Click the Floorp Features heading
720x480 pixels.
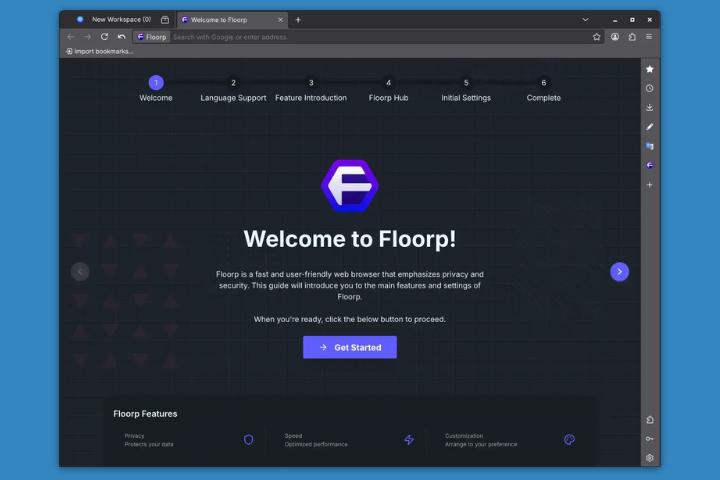click(x=145, y=414)
